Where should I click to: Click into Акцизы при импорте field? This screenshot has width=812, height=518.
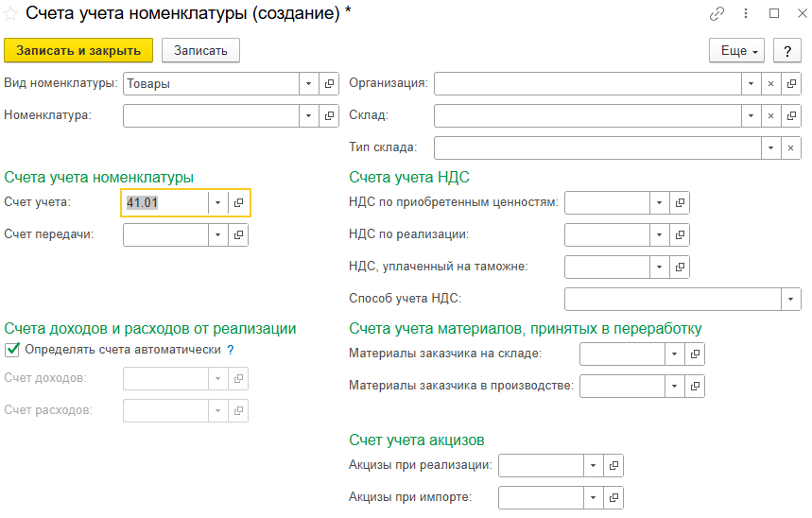coord(541,497)
